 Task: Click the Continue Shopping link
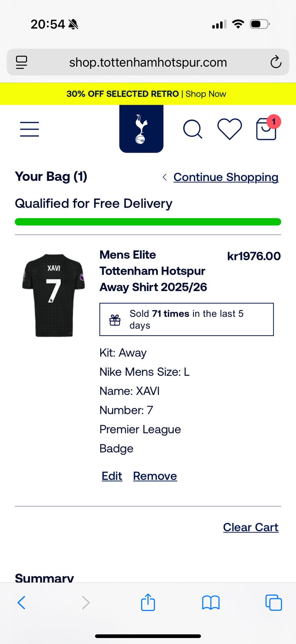pyautogui.click(x=226, y=177)
